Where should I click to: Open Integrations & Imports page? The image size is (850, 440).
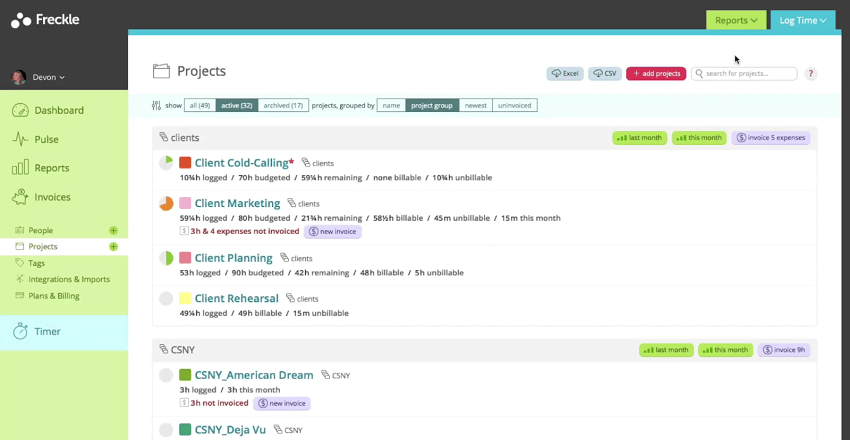point(68,279)
